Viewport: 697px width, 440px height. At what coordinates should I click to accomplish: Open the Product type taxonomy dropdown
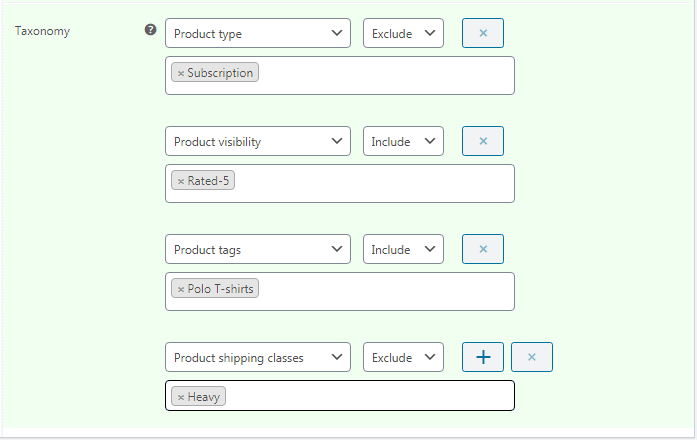[257, 33]
